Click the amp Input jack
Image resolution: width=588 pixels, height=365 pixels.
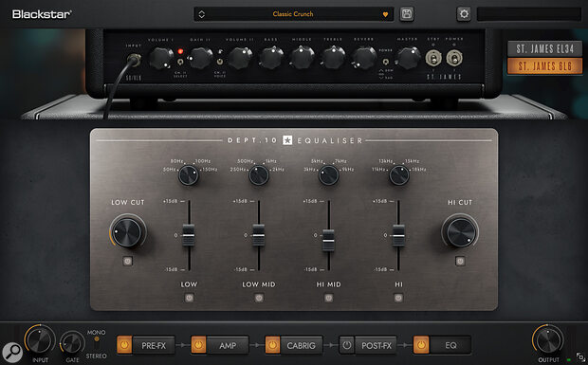point(134,59)
